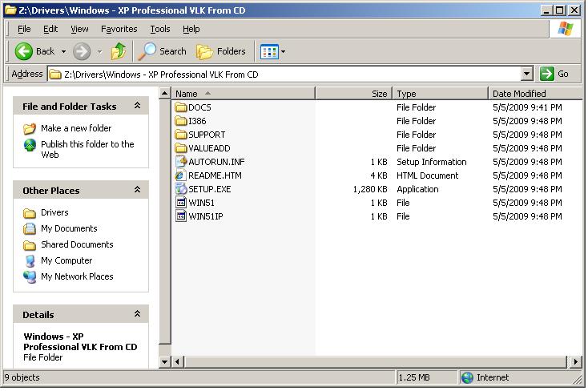The image size is (588, 391).
Task: Click the horizontal scrollbar left arrow
Action: (x=178, y=361)
